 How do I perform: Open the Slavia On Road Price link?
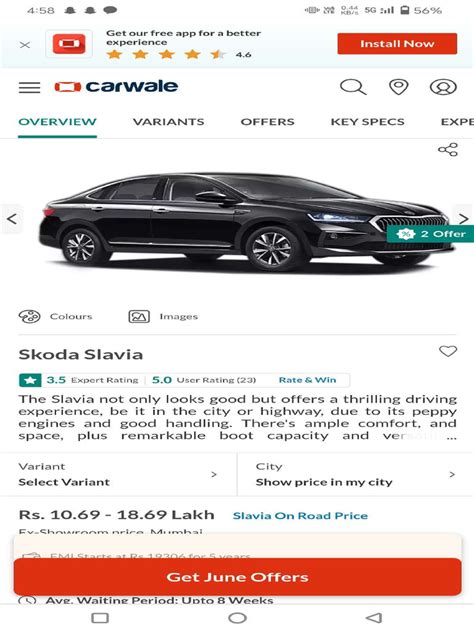[x=300, y=516]
